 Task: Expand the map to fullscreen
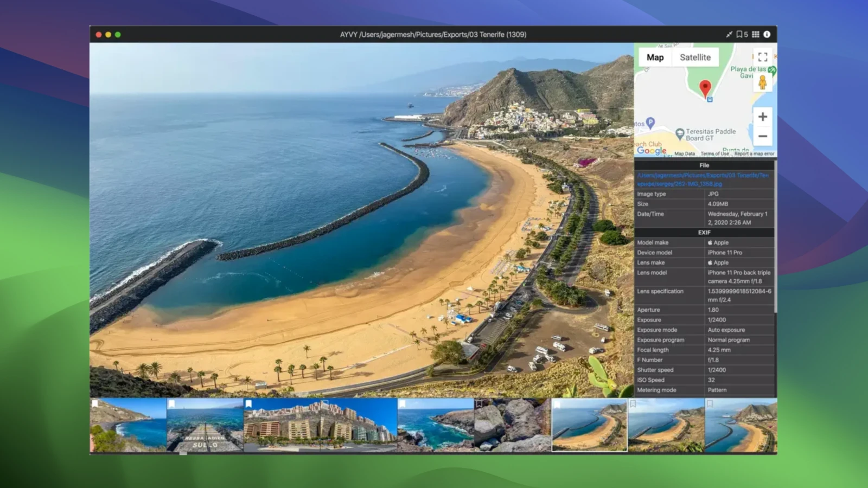click(x=762, y=57)
